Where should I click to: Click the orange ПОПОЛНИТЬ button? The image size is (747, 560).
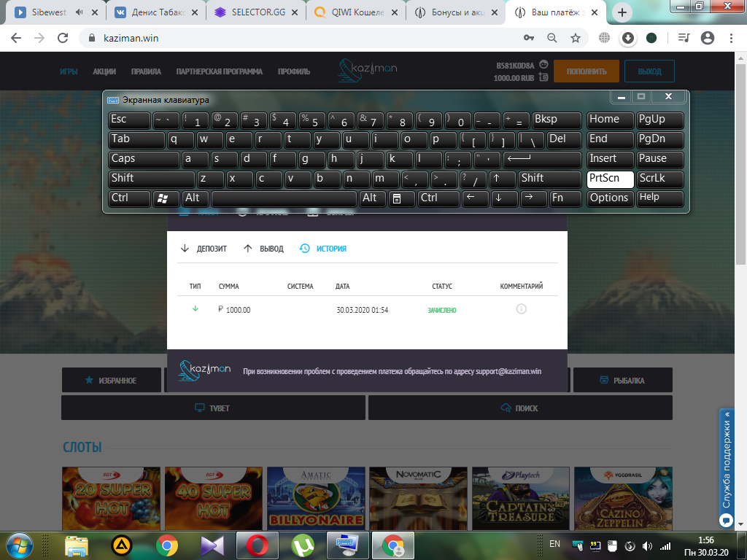586,71
